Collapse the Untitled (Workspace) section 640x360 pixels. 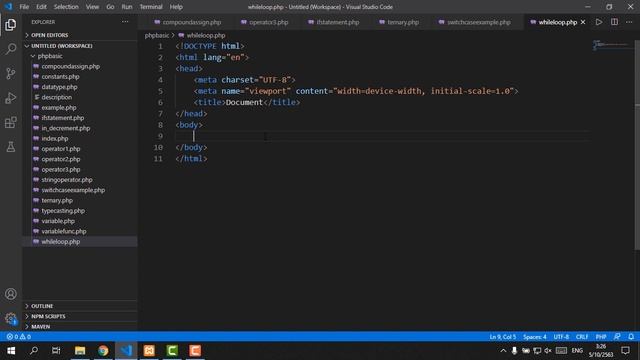80,46
